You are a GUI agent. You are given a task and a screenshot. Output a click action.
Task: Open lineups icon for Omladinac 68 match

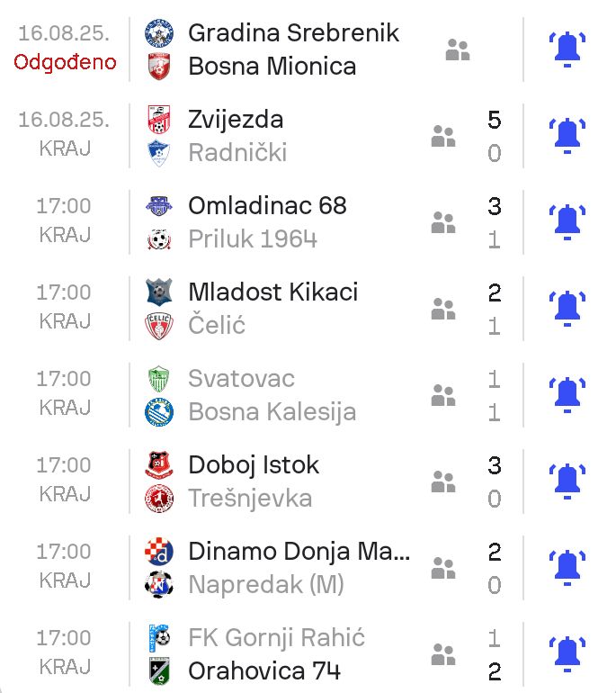click(443, 222)
